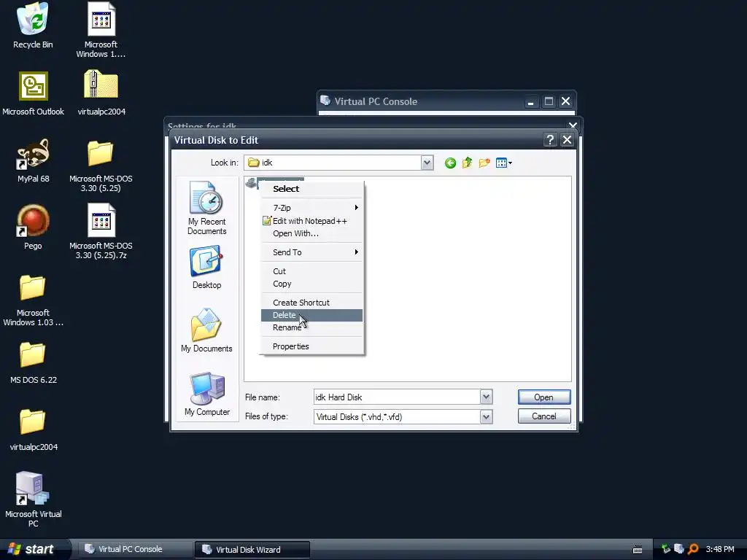Choose Delete in context menu
Viewport: 747px width, 560px height.
click(x=311, y=315)
